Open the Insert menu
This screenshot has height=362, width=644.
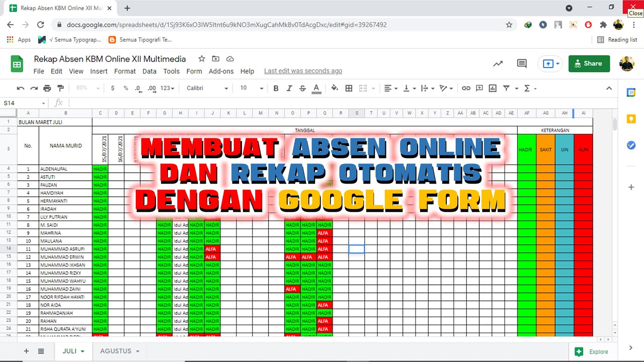click(x=99, y=71)
